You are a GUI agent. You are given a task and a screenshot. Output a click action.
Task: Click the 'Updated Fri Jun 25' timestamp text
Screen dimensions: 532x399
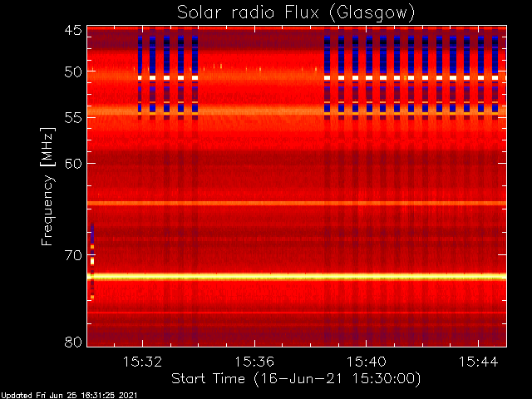[x=69, y=396]
